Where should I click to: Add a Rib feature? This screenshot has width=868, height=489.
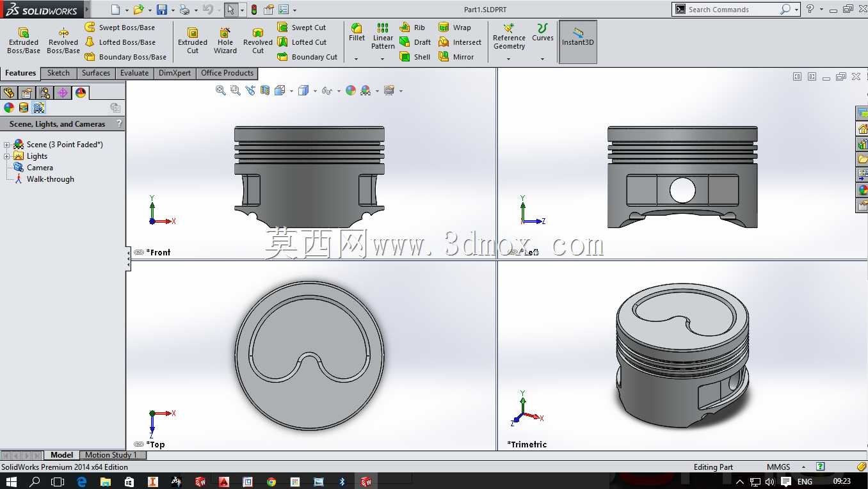coord(412,28)
